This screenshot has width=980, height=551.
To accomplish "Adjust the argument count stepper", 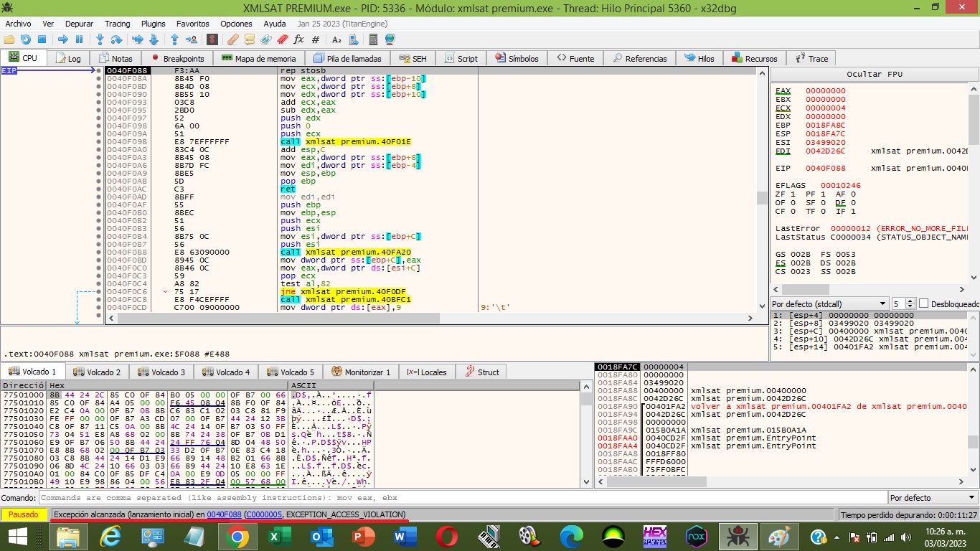I will tap(910, 303).
